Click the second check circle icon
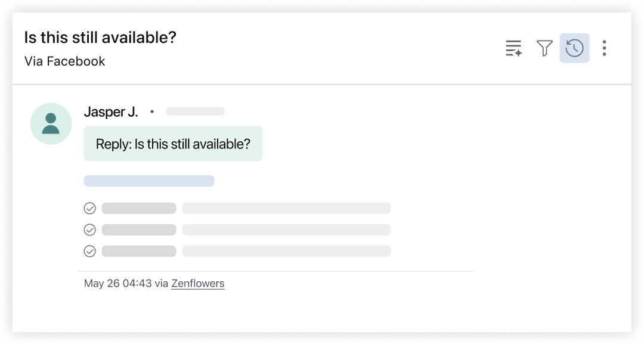Image resolution: width=644 pixels, height=345 pixels. pos(89,229)
